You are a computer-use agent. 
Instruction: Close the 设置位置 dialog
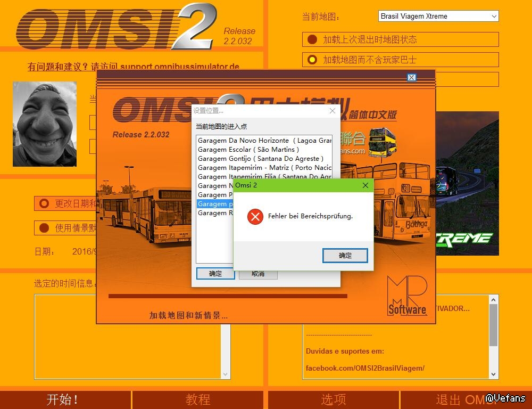click(x=332, y=111)
